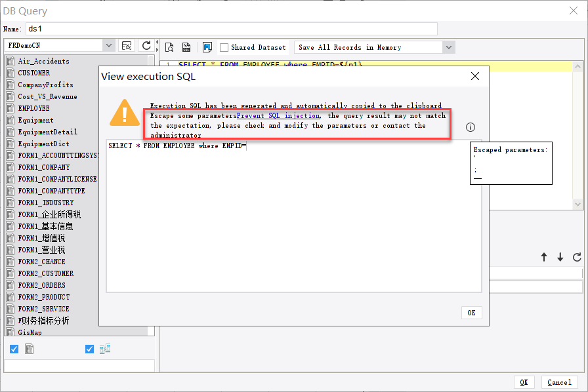Disable the second bottom checkbox
This screenshot has height=392, width=588.
tap(90, 349)
